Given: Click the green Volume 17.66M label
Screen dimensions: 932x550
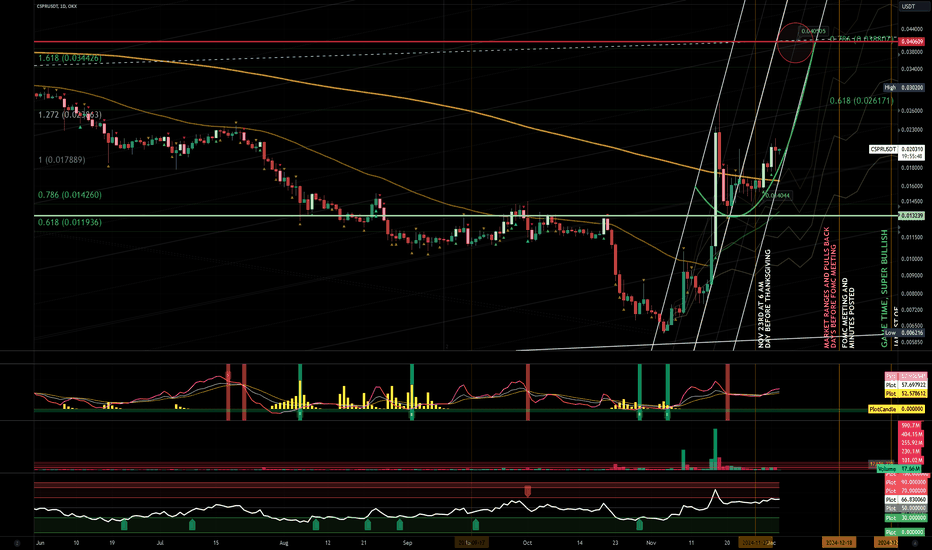Looking at the screenshot, I should [901, 469].
